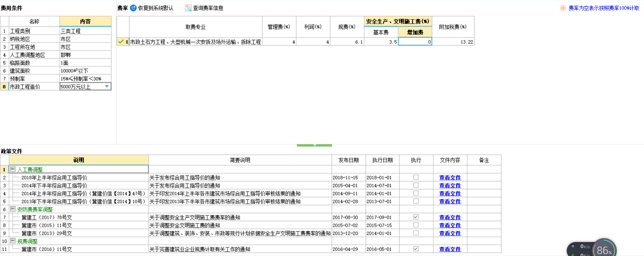Select 市政土石方工程 fee specialty row
Screen dimensions: 644x256
pyautogui.click(x=196, y=42)
